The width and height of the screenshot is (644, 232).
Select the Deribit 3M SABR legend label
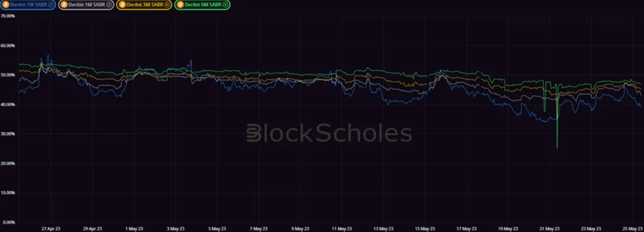pos(145,5)
